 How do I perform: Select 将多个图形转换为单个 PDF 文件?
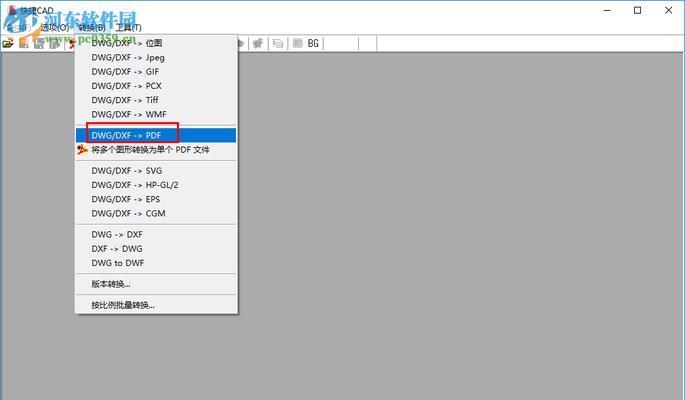pyautogui.click(x=156, y=150)
